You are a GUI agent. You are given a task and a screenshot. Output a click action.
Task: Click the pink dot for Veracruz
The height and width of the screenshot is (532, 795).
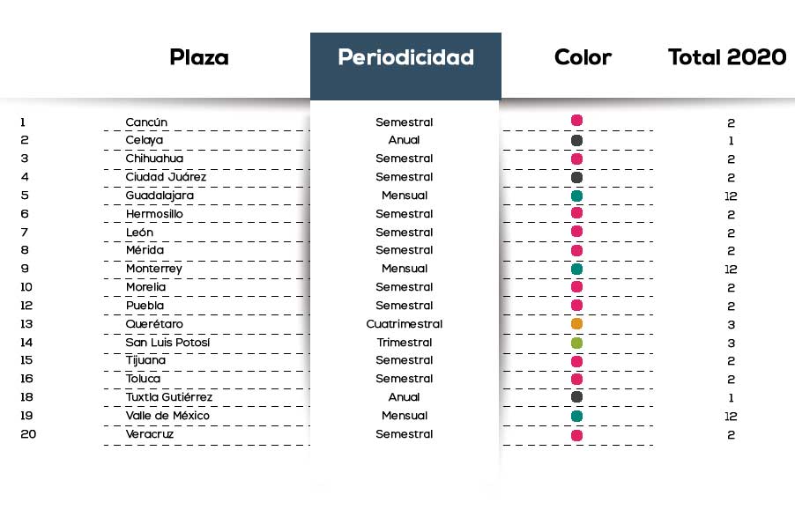[x=576, y=435]
